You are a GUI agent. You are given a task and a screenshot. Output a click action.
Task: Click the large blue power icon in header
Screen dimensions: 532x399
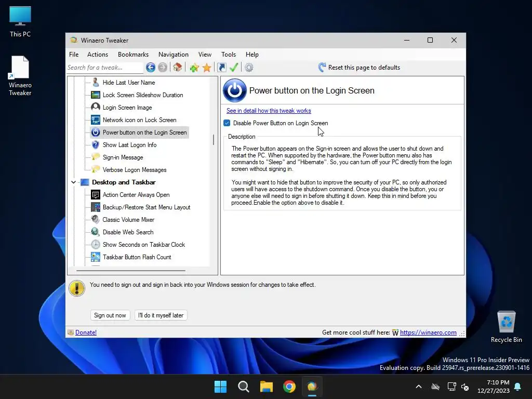point(234,90)
